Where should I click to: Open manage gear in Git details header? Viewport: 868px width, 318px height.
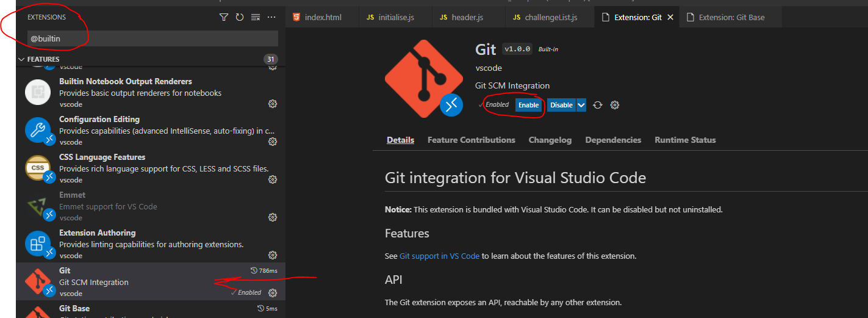click(615, 105)
